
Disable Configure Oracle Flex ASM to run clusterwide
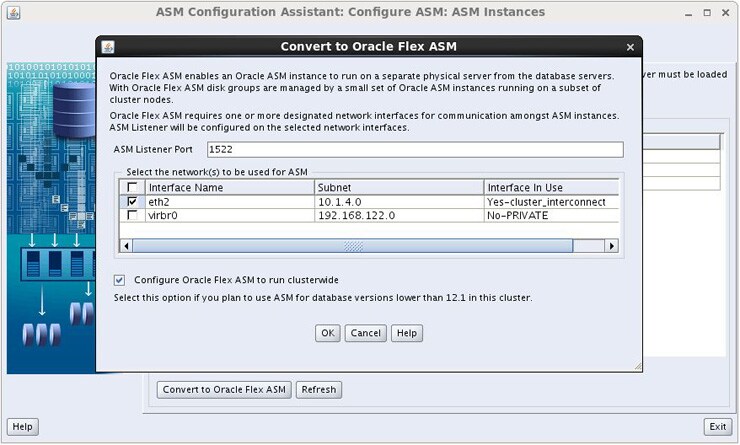point(120,281)
